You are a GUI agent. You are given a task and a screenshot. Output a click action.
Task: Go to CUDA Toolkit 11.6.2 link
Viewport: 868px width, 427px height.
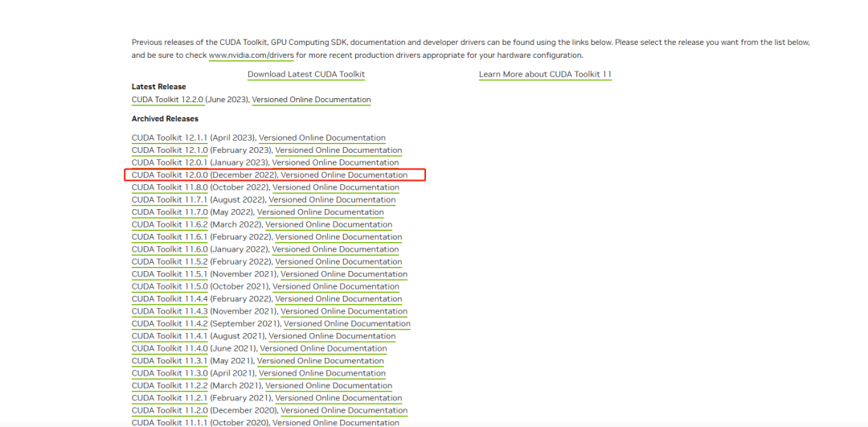(x=170, y=224)
